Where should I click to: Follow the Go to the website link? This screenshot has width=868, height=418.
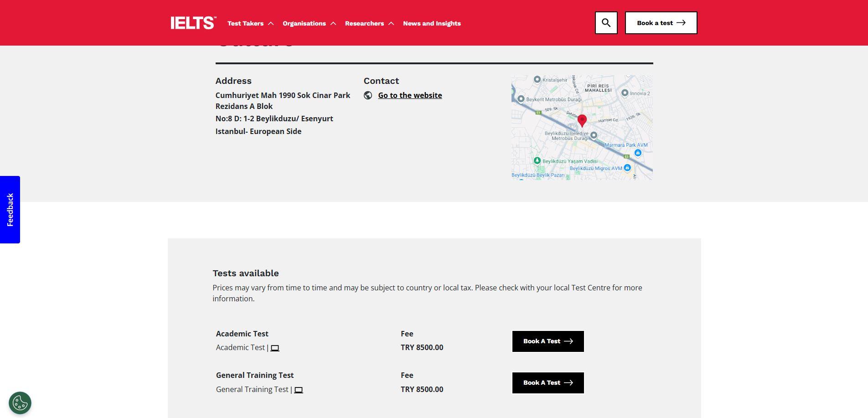click(x=410, y=95)
